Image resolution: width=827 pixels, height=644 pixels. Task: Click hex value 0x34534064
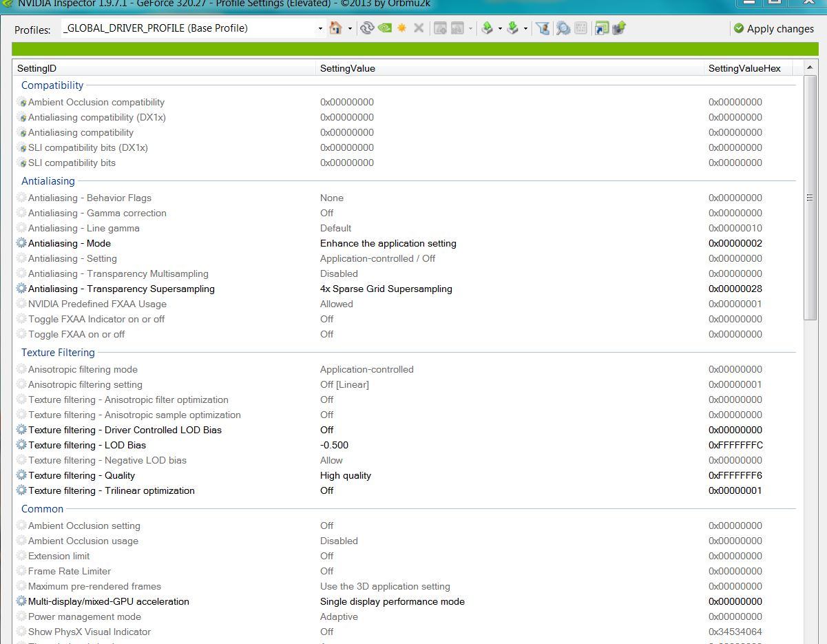pyautogui.click(x=735, y=632)
